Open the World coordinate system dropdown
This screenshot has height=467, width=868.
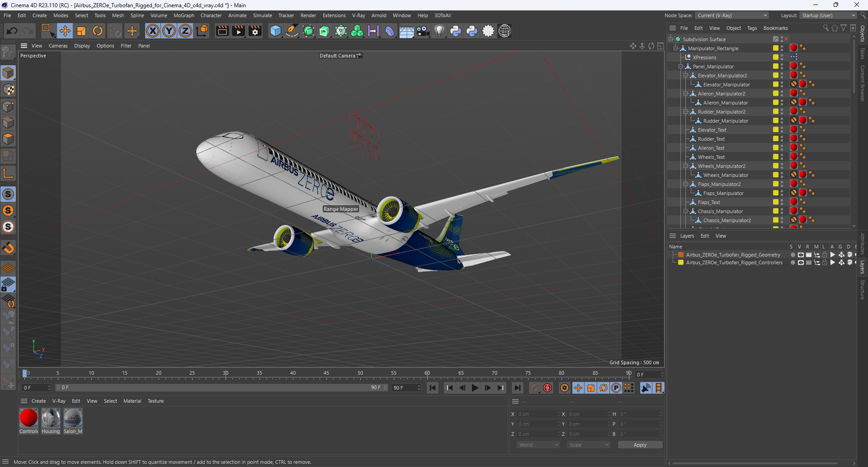coord(538,445)
